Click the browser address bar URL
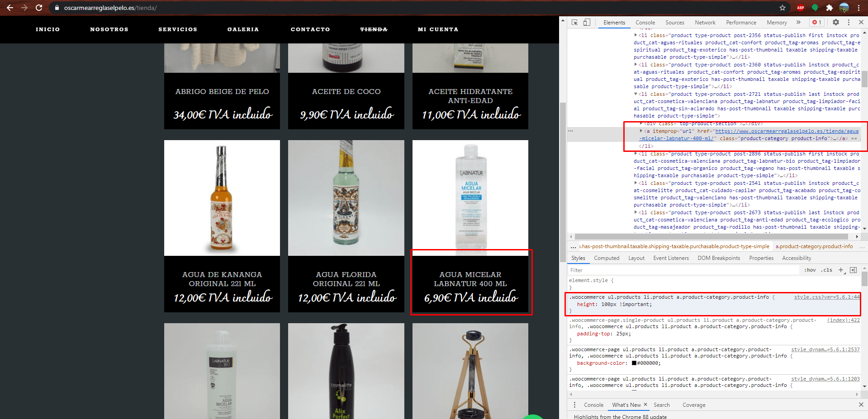Image resolution: width=868 pixels, height=419 pixels. tap(110, 8)
